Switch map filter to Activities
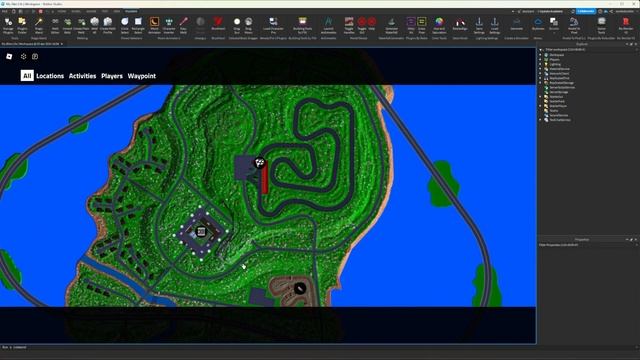Screen dimensions: 640x360 (82, 76)
